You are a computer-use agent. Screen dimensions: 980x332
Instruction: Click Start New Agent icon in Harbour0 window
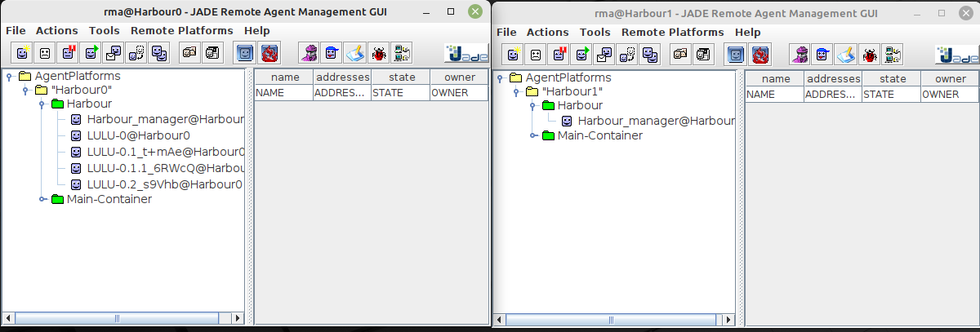[x=22, y=54]
